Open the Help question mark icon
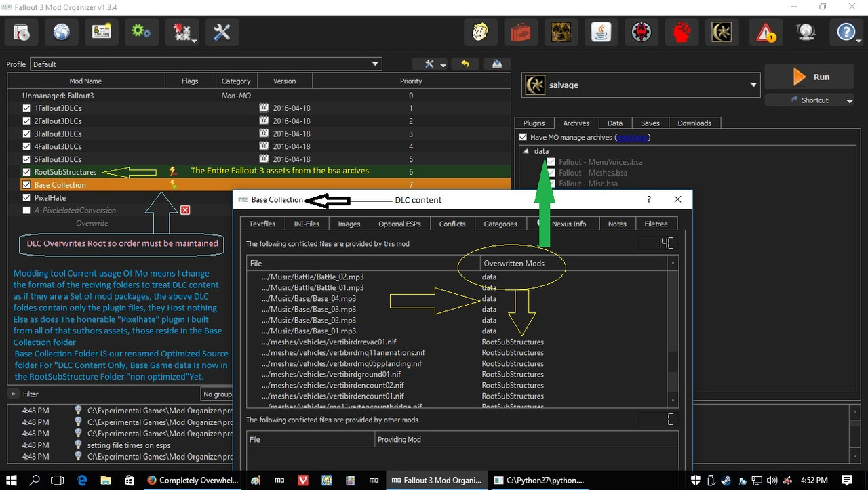Image resolution: width=868 pixels, height=490 pixels. (x=846, y=32)
